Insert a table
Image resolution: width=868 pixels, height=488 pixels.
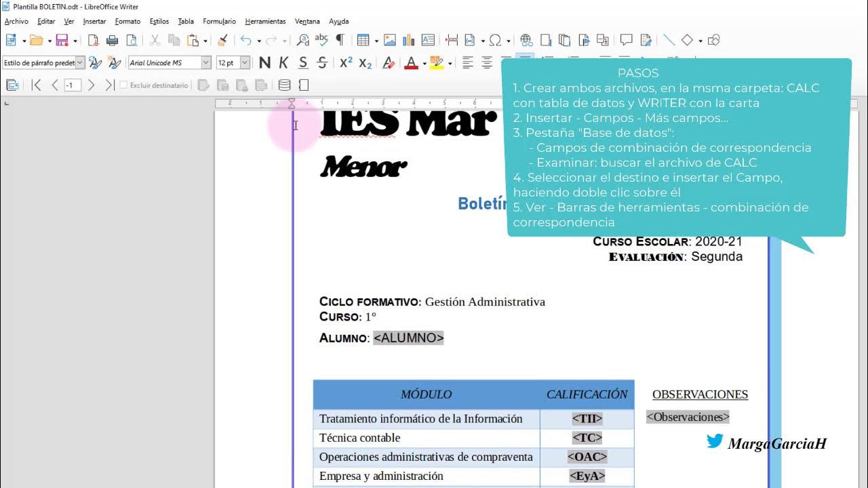click(363, 41)
